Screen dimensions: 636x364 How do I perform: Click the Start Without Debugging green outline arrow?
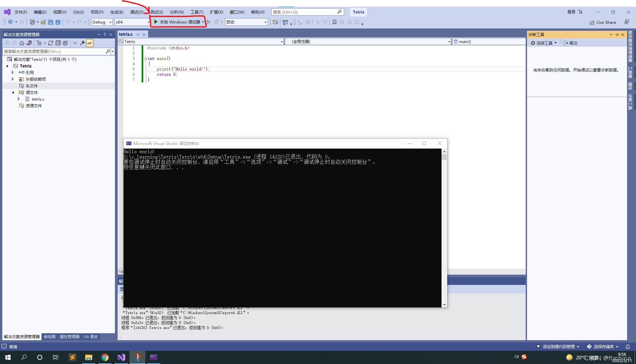[x=209, y=22]
